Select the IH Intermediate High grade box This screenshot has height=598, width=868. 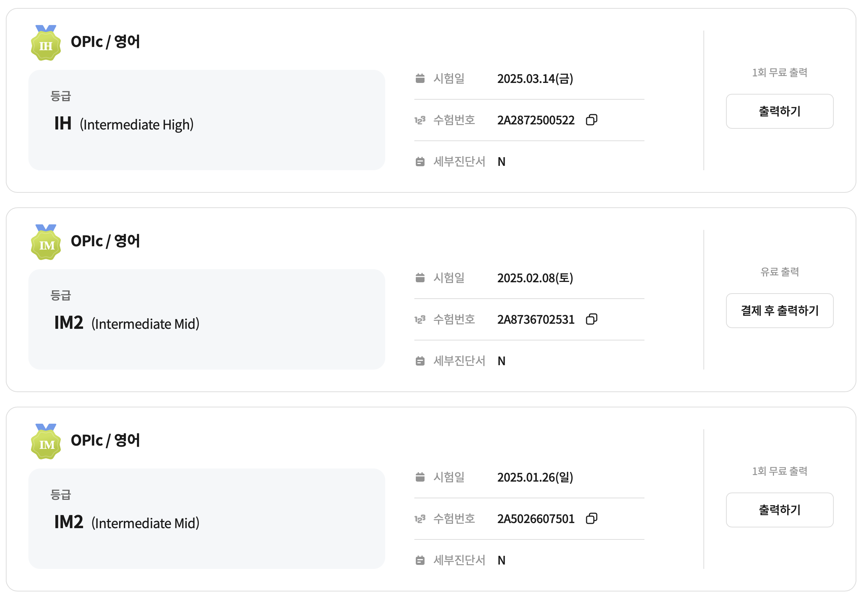point(206,120)
